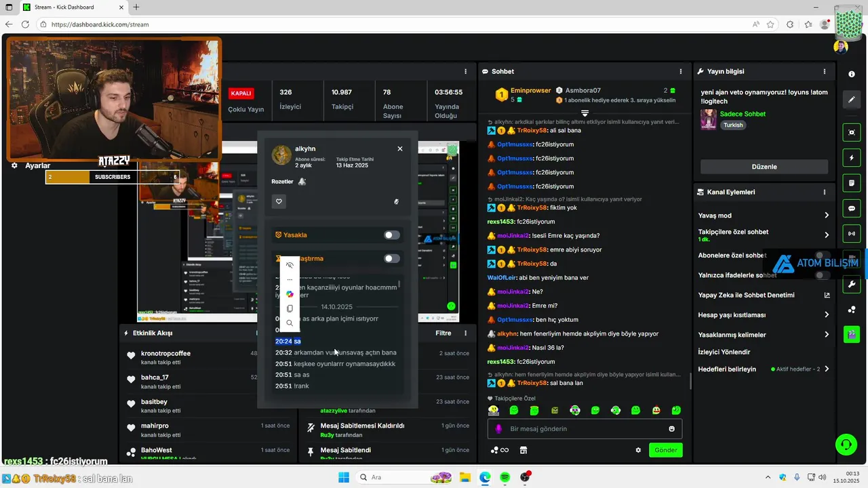Open Ayarlar settings menu item
868x488 pixels.
(31, 165)
